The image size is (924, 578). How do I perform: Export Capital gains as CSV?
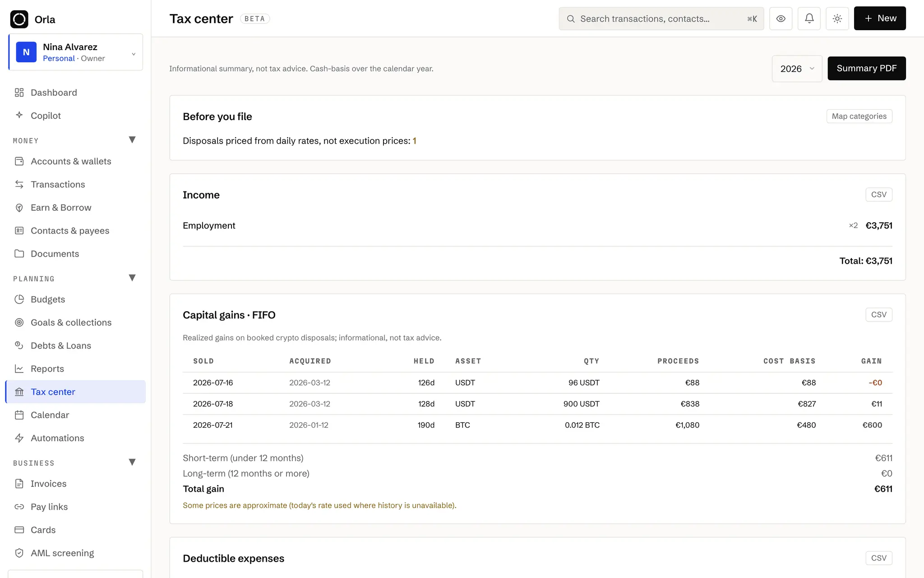click(878, 315)
